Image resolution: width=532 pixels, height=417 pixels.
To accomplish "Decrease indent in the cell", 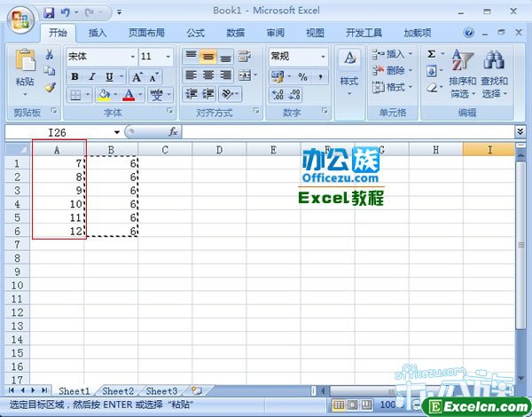I will coord(191,94).
